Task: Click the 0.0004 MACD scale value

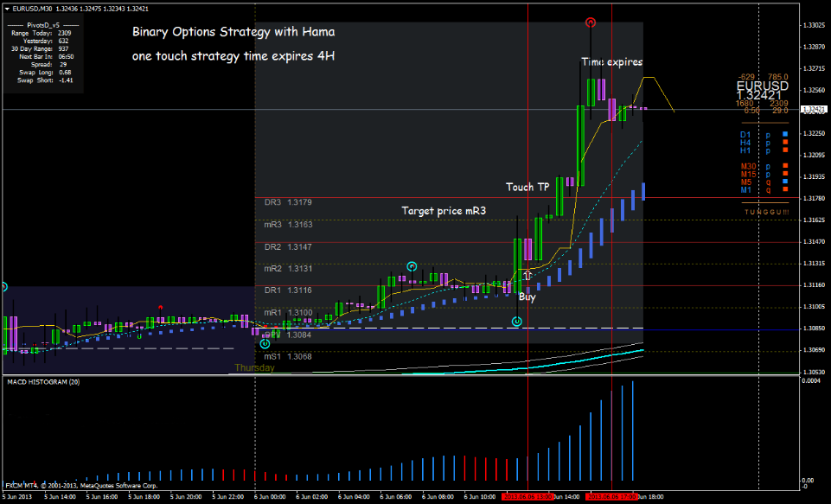Action: (x=811, y=381)
